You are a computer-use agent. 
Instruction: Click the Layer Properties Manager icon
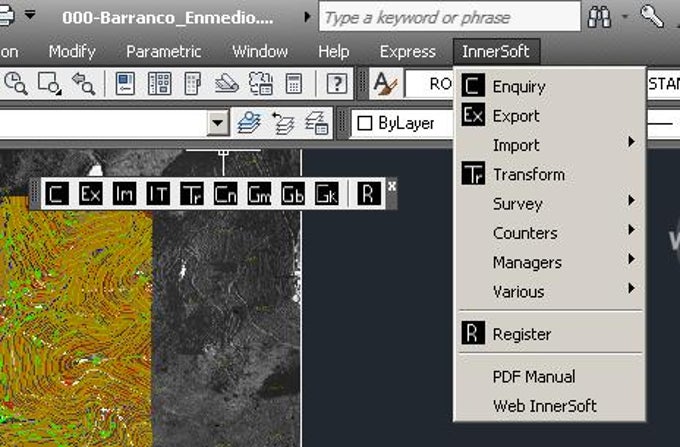click(249, 123)
